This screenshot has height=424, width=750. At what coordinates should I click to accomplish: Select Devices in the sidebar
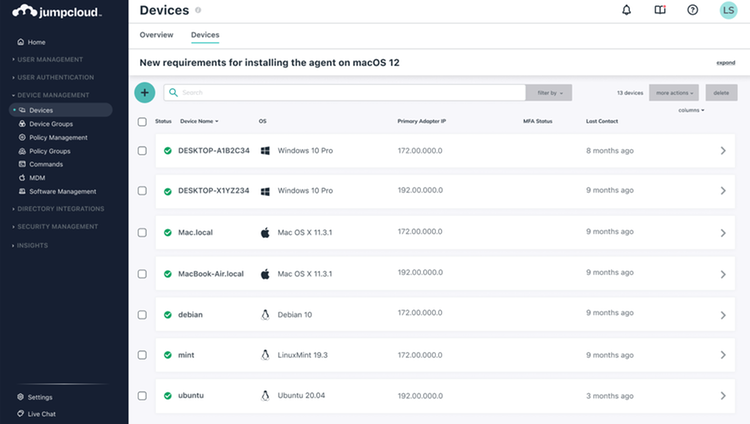click(61, 110)
